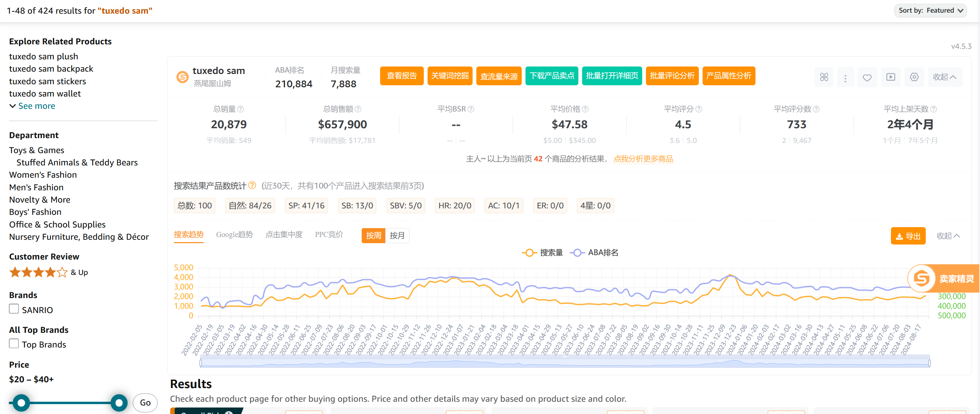Select Men's Fashion department
Screen dimensions: 980x414
(x=36, y=188)
